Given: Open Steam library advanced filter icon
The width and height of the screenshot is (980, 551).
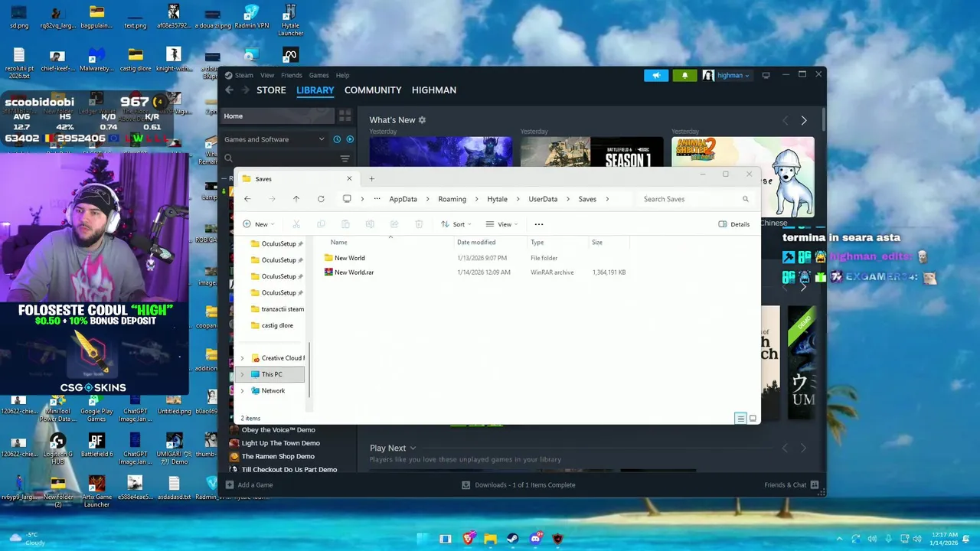Looking at the screenshot, I should (x=345, y=158).
